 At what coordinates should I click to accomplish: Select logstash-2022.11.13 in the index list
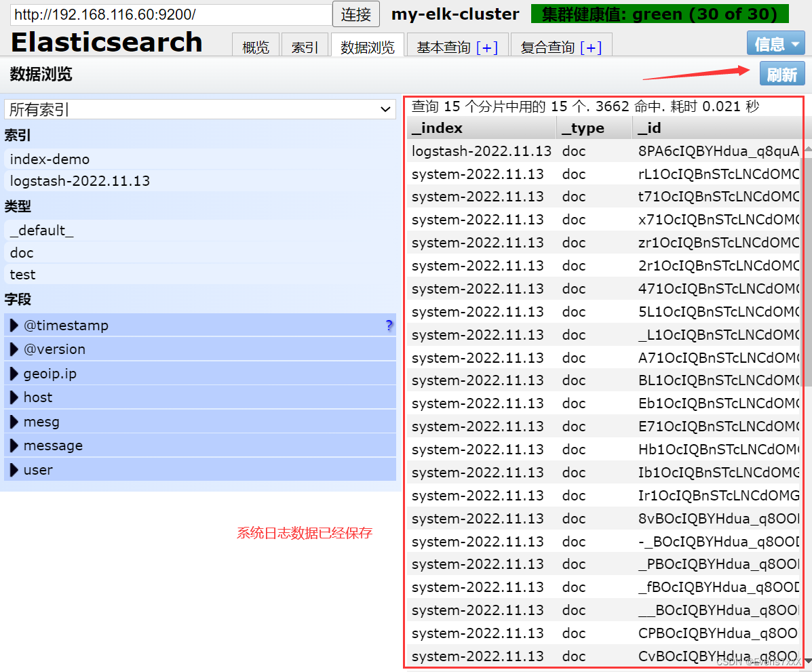200,180
